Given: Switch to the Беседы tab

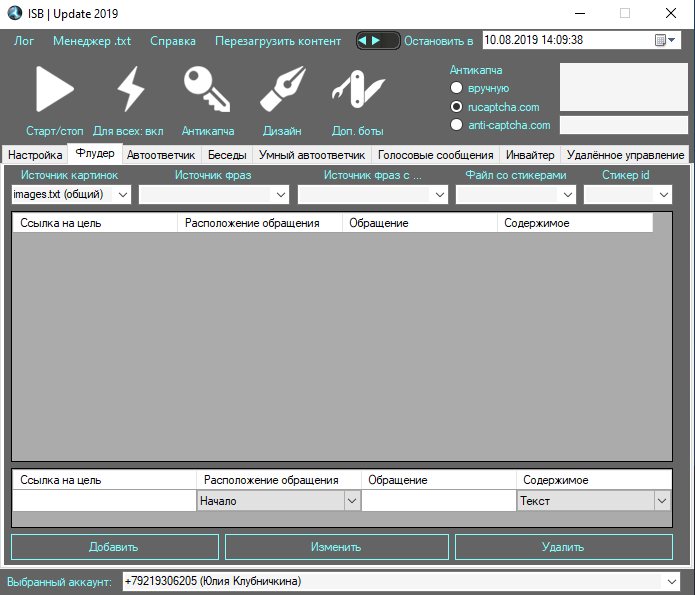Looking at the screenshot, I should pyautogui.click(x=227, y=155).
